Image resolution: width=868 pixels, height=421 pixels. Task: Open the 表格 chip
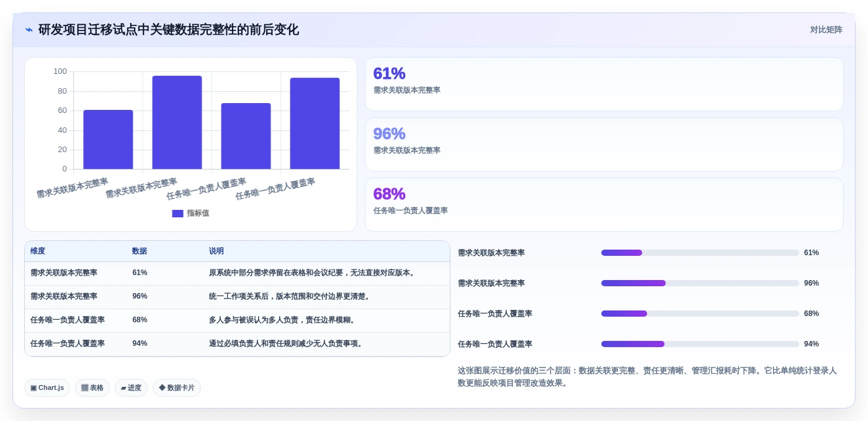pyautogui.click(x=92, y=387)
